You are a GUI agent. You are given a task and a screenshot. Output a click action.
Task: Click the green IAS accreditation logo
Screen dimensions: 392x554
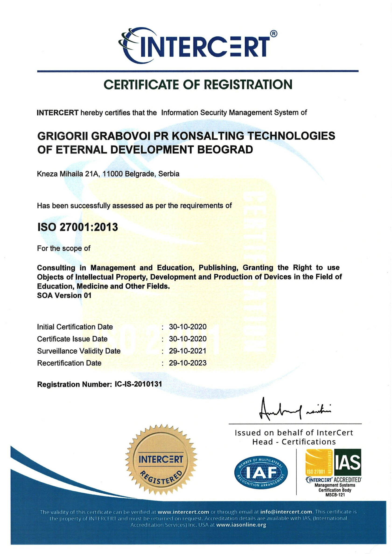point(348,462)
